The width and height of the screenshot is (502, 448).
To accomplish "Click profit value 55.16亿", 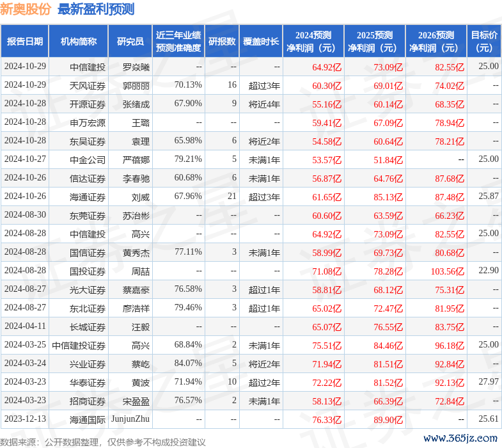I will [x=327, y=104].
